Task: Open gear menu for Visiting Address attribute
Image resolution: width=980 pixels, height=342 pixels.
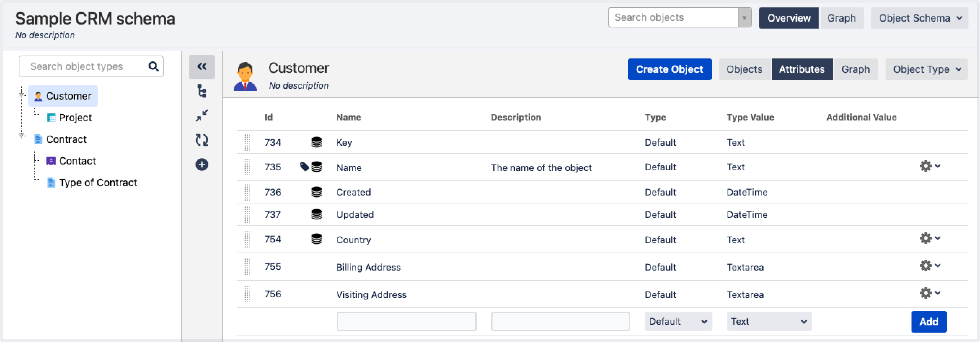Action: pyautogui.click(x=930, y=293)
